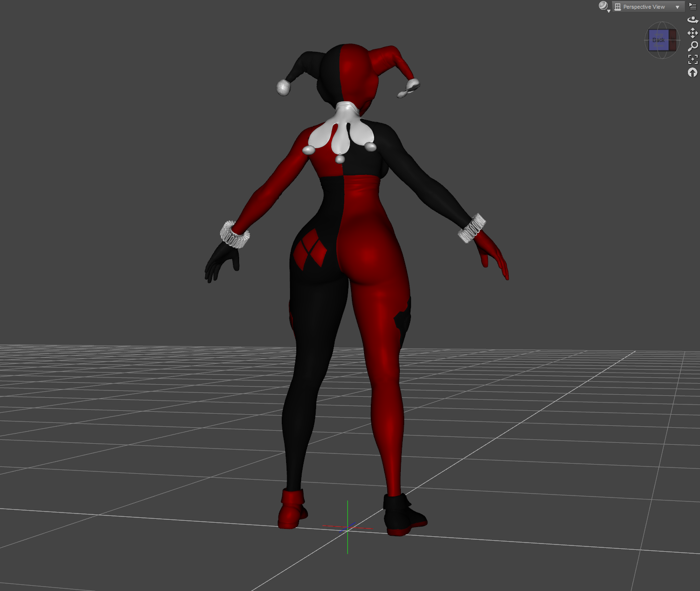The width and height of the screenshot is (700, 591).
Task: Click the Back face of view cube
Action: (658, 40)
